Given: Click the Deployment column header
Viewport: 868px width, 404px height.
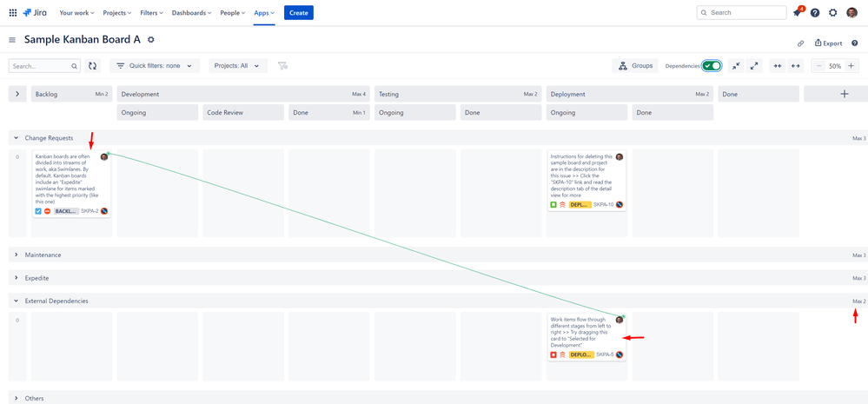Looking at the screenshot, I should click(630, 94).
